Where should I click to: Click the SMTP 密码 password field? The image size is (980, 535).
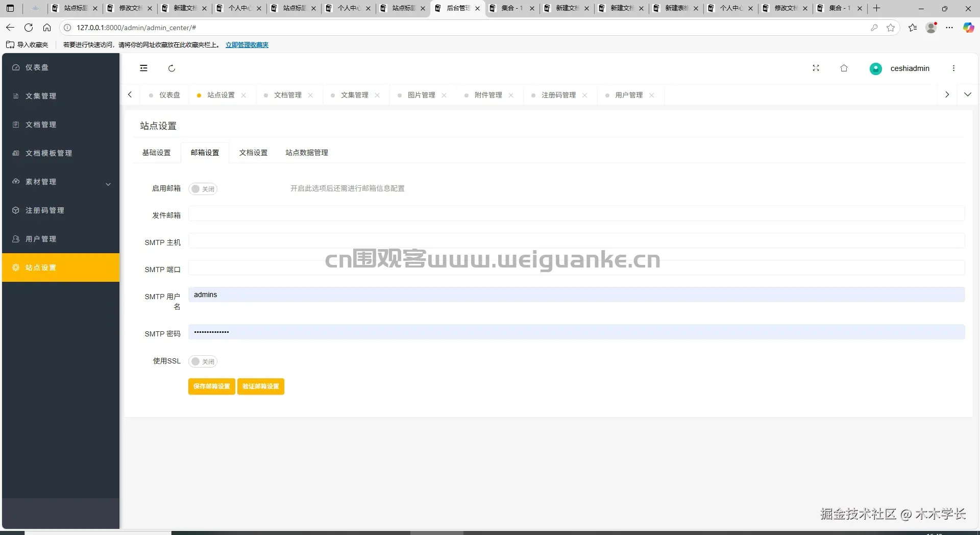tap(576, 332)
